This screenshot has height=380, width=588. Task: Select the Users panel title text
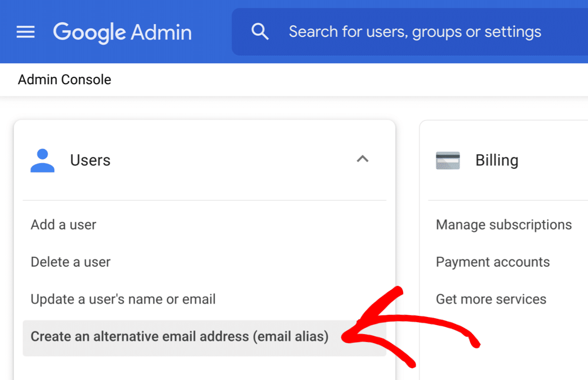(90, 160)
